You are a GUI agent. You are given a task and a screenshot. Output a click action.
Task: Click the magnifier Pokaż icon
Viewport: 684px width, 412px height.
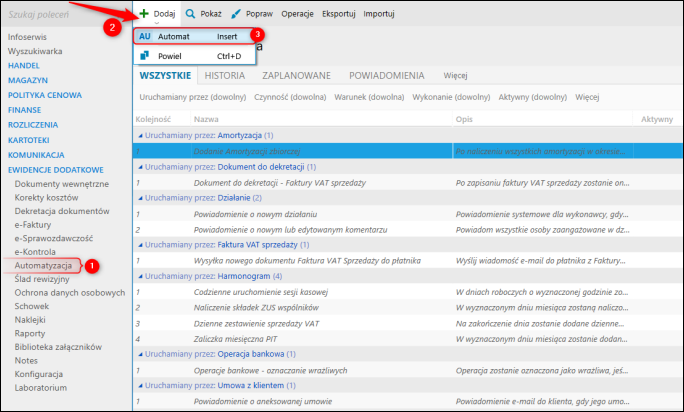[190, 14]
